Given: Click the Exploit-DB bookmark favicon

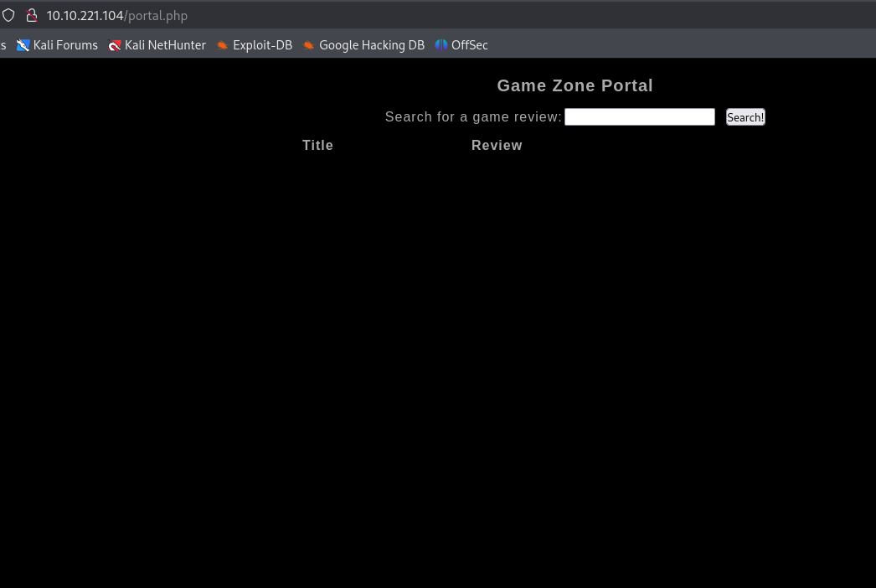Looking at the screenshot, I should 222,45.
